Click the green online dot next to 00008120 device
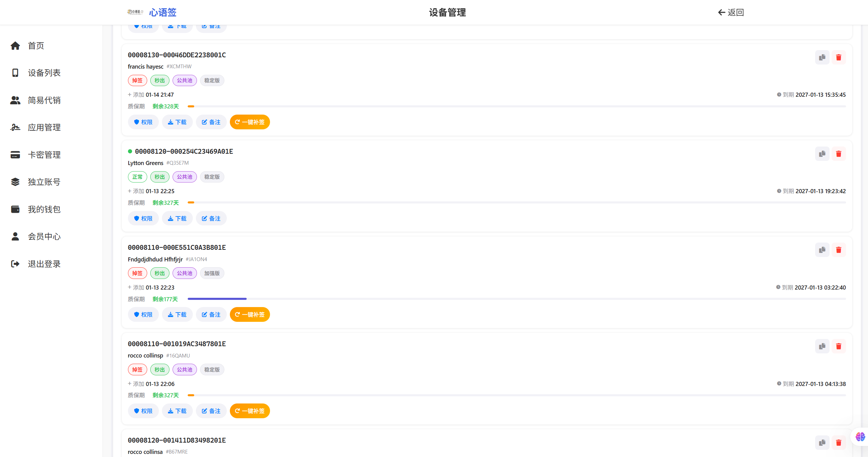The width and height of the screenshot is (868, 457). (130, 151)
